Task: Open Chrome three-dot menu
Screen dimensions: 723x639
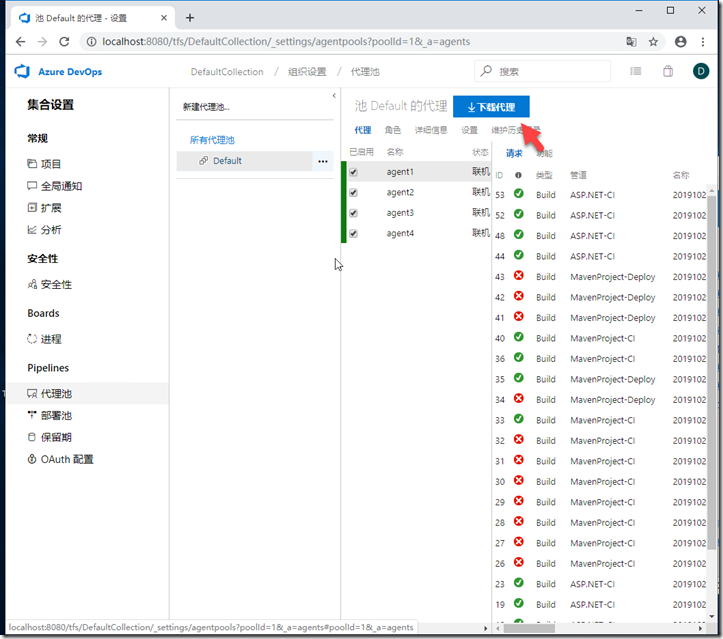Action: coord(703,42)
